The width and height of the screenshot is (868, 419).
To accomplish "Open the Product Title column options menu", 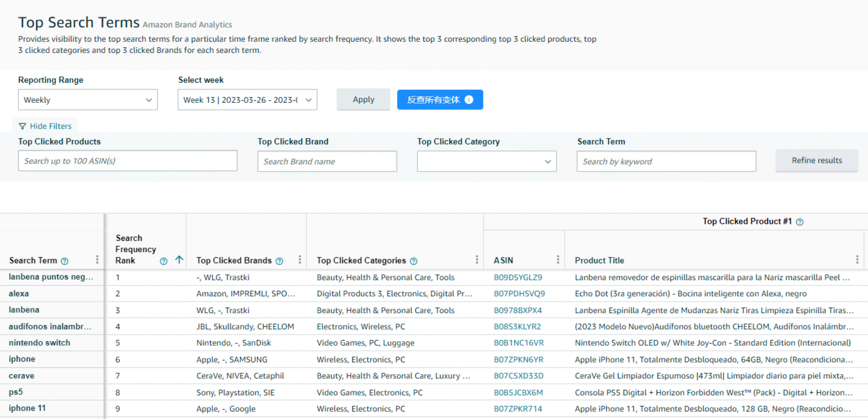I will pos(857,260).
